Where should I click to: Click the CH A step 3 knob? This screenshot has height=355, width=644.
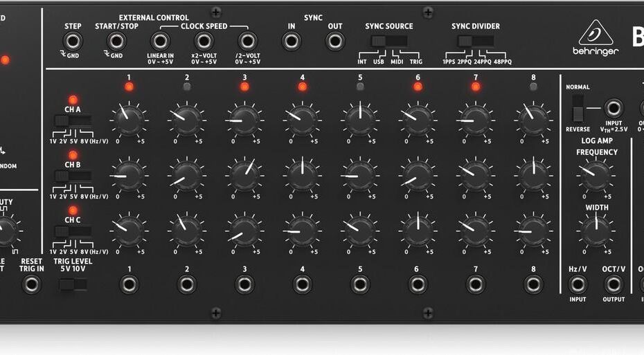coord(244,120)
